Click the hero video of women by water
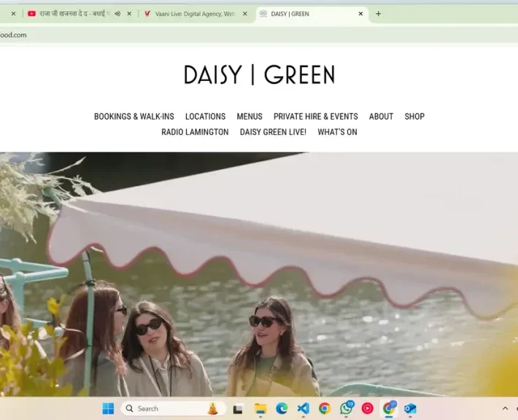This screenshot has height=420, width=518. tap(259, 274)
